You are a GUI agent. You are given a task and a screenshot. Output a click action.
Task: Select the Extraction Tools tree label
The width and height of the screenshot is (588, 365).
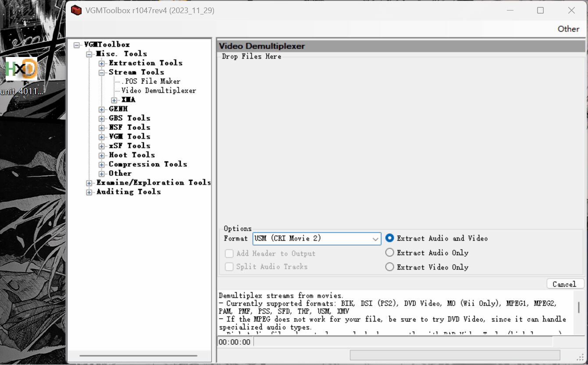(146, 63)
